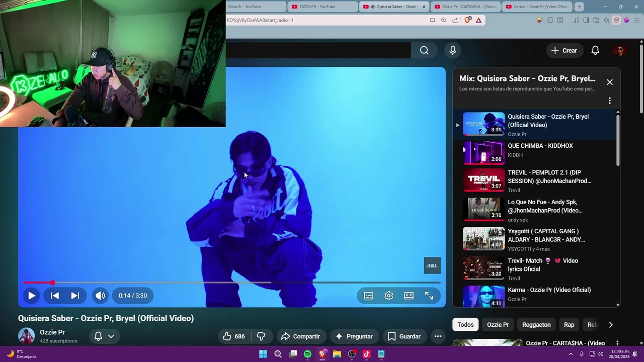Image resolution: width=644 pixels, height=362 pixels.
Task: Open File Explorer from the taskbar
Action: (x=337, y=354)
